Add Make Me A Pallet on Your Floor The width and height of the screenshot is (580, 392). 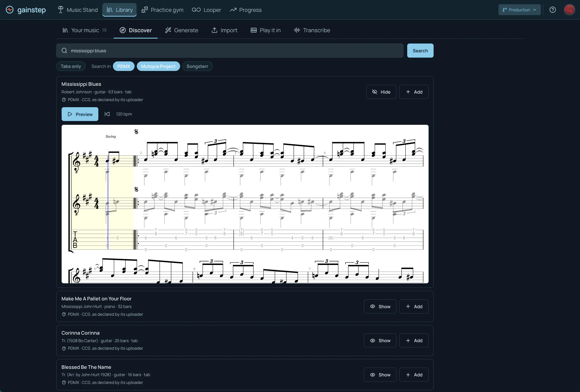[414, 306]
